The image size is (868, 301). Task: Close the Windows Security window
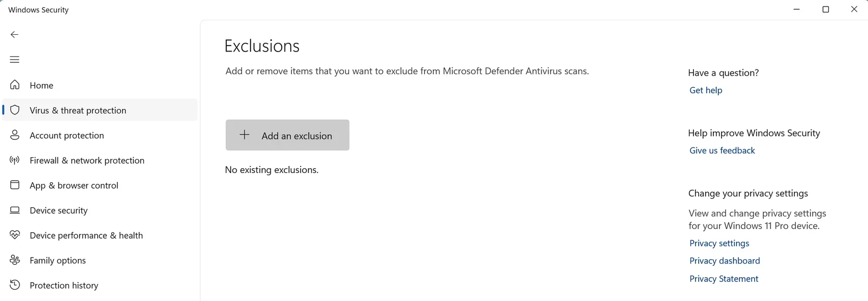(854, 9)
